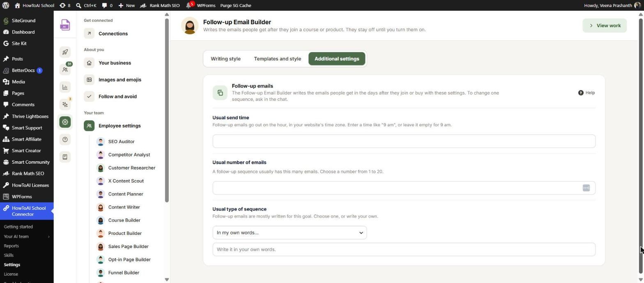Select the green settings gear icon
This screenshot has height=283, width=644.
coord(65,122)
